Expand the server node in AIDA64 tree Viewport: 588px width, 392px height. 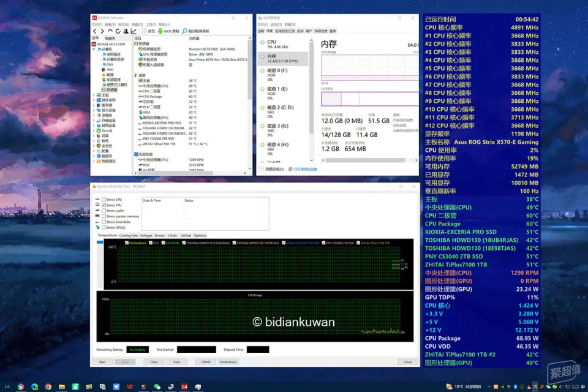94,105
